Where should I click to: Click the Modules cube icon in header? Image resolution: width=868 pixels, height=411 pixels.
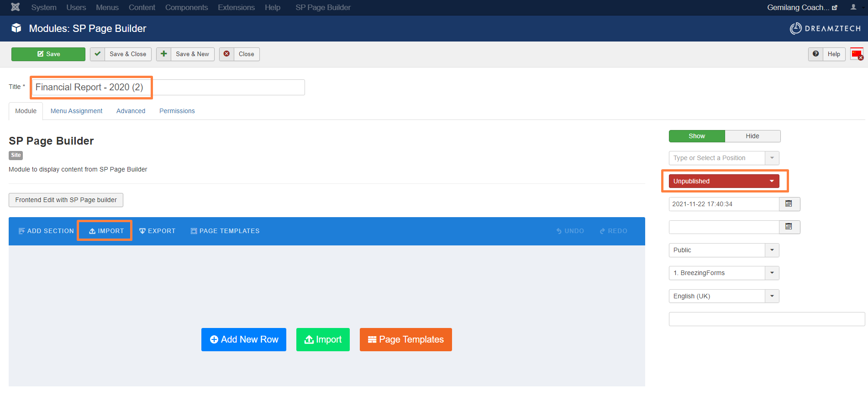16,28
